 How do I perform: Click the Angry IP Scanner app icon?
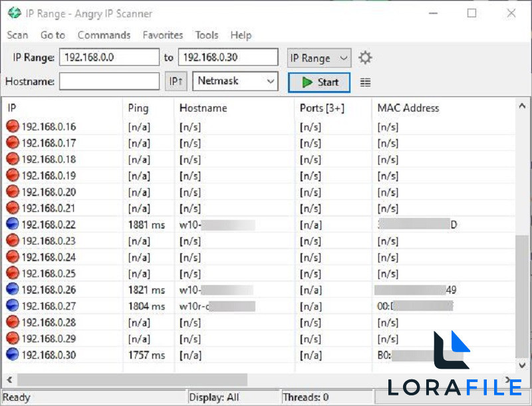point(14,13)
